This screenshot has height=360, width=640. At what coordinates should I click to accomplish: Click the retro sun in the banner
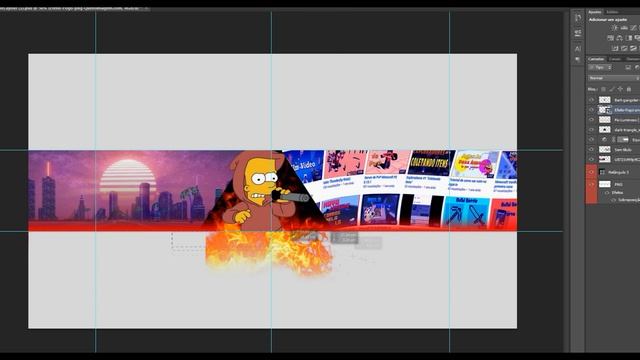(x=128, y=176)
